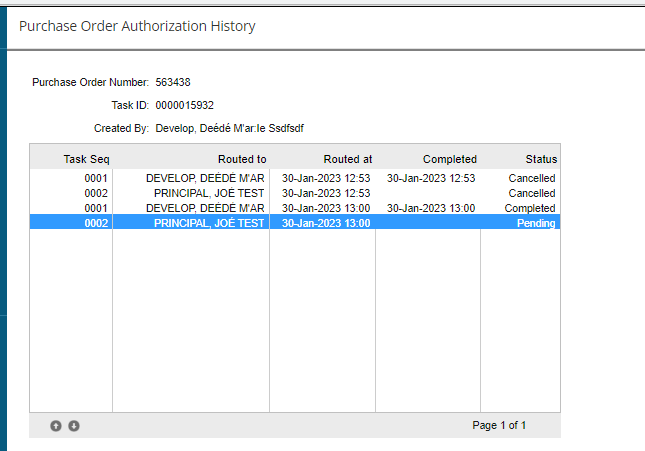Click the Page 1 of 1 indicator

(499, 425)
